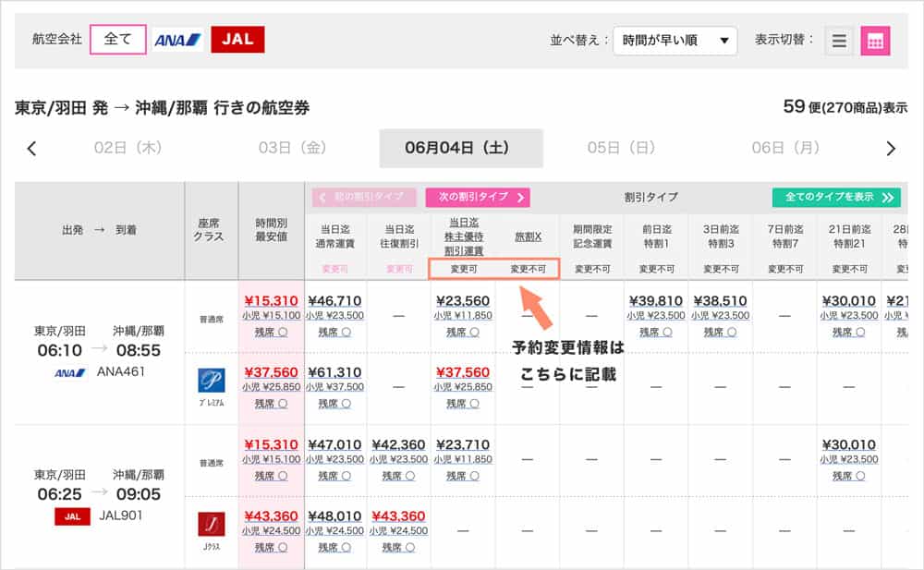Select ANA461 普通席 fare ¥23,560
The width and height of the screenshot is (924, 570).
463,300
